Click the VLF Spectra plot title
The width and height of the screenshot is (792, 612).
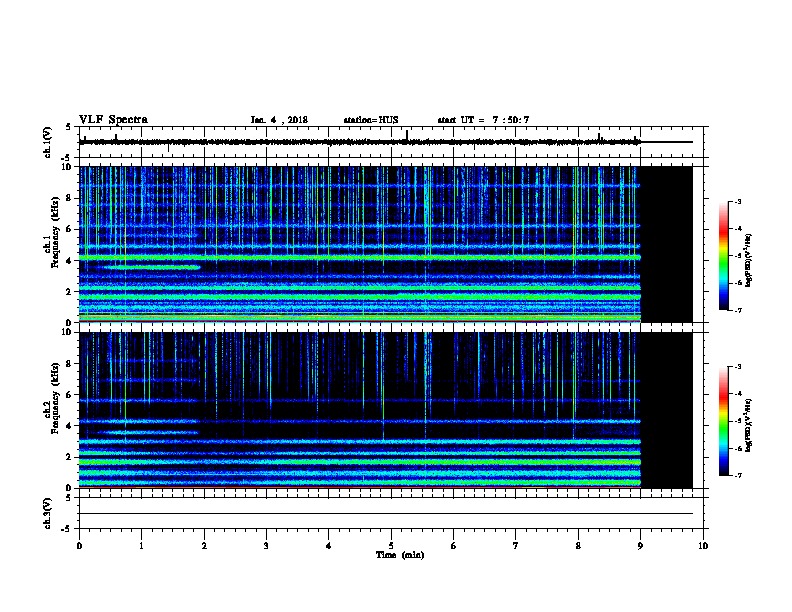point(113,120)
